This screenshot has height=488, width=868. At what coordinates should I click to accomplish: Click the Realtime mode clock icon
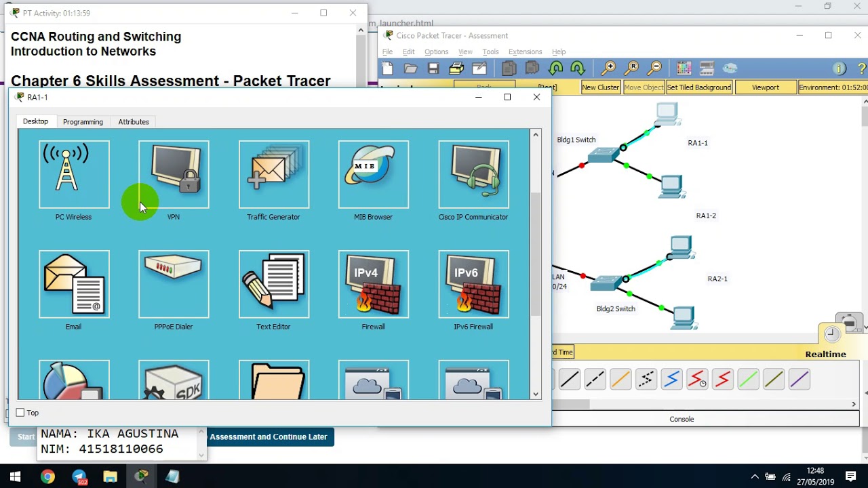click(832, 333)
